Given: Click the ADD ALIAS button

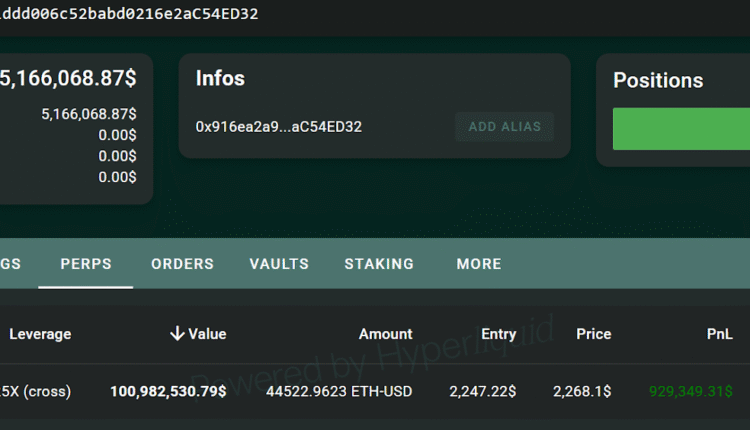Looking at the screenshot, I should pos(504,127).
